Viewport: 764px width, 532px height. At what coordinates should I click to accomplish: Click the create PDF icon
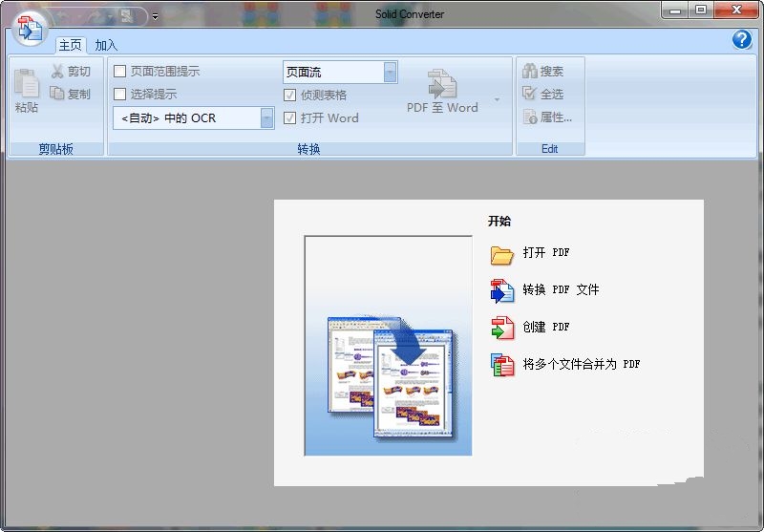(x=502, y=328)
